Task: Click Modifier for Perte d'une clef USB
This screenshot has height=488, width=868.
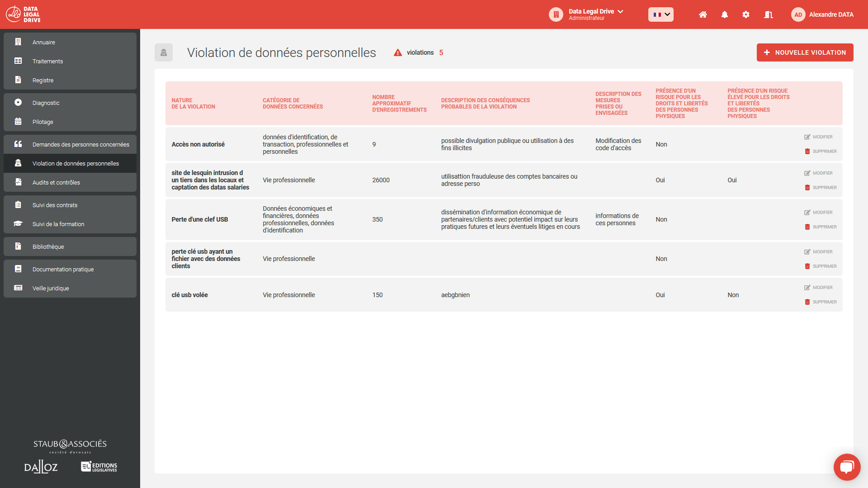Action: (818, 213)
